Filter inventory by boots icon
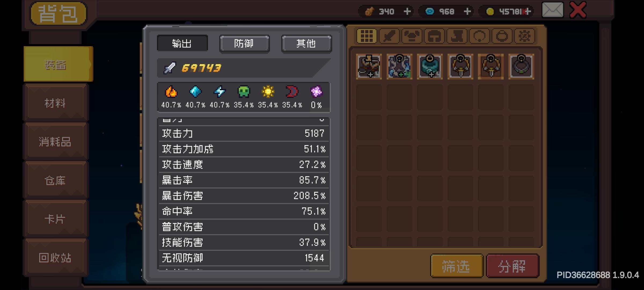The image size is (644, 290). (457, 36)
